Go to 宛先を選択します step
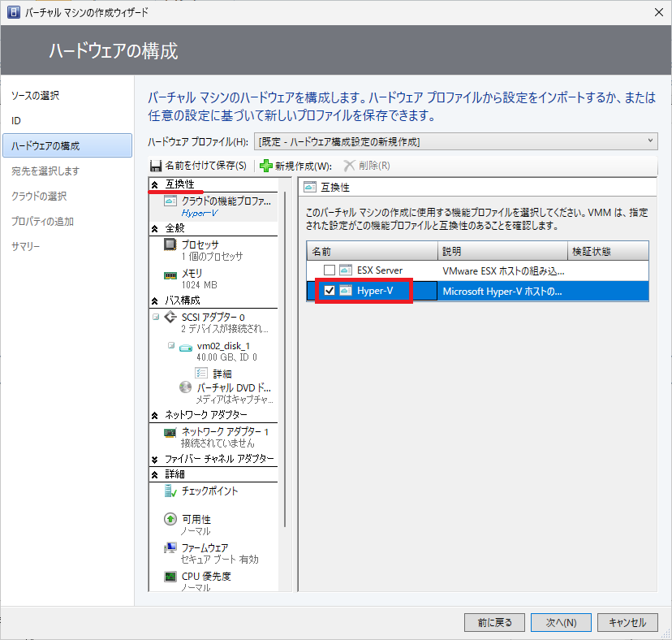The width and height of the screenshot is (672, 640). point(45,171)
